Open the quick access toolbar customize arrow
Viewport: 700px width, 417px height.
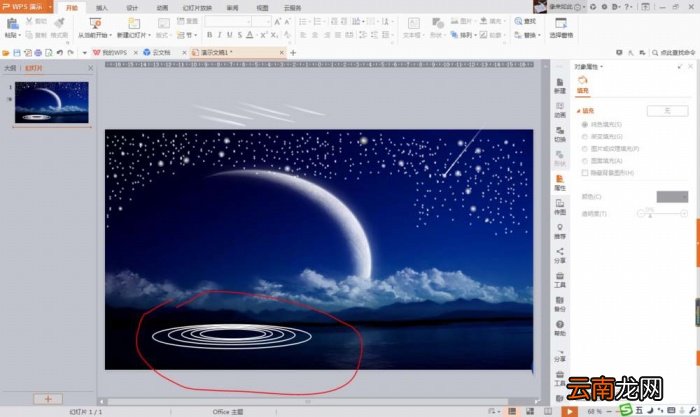[84, 53]
